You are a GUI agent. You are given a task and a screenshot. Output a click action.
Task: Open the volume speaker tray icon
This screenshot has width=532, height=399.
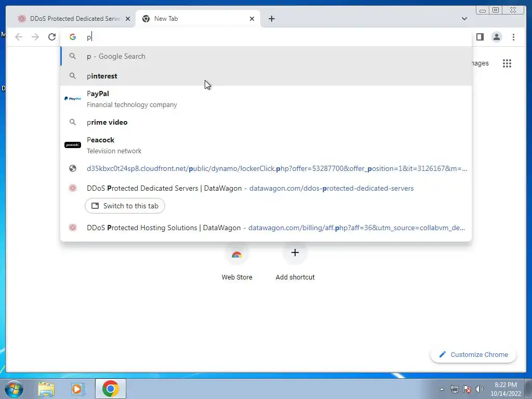pyautogui.click(x=480, y=389)
